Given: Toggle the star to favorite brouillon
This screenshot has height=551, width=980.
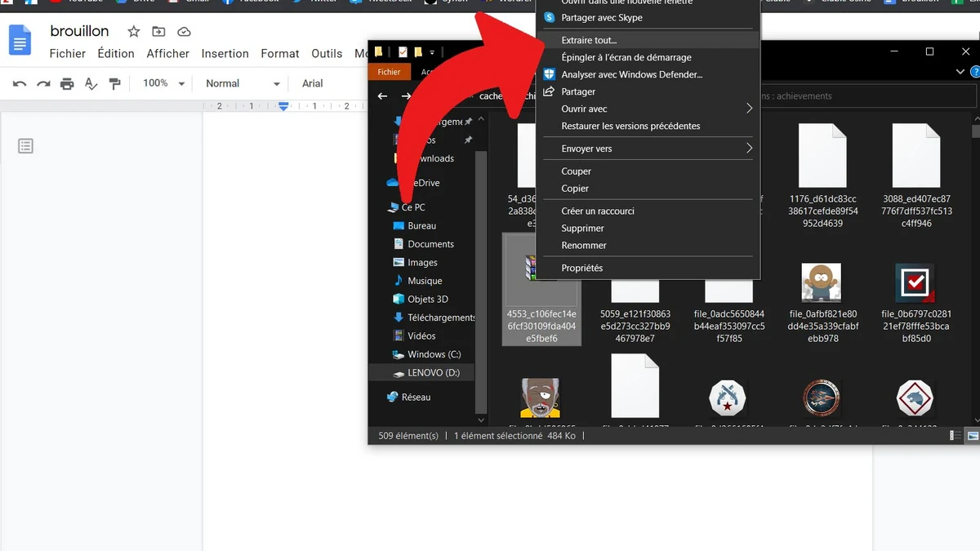Looking at the screenshot, I should [133, 31].
